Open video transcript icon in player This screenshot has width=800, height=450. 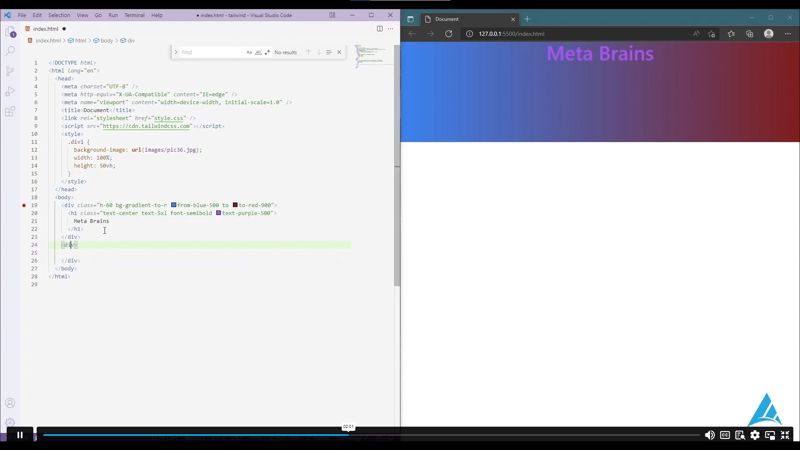click(740, 435)
